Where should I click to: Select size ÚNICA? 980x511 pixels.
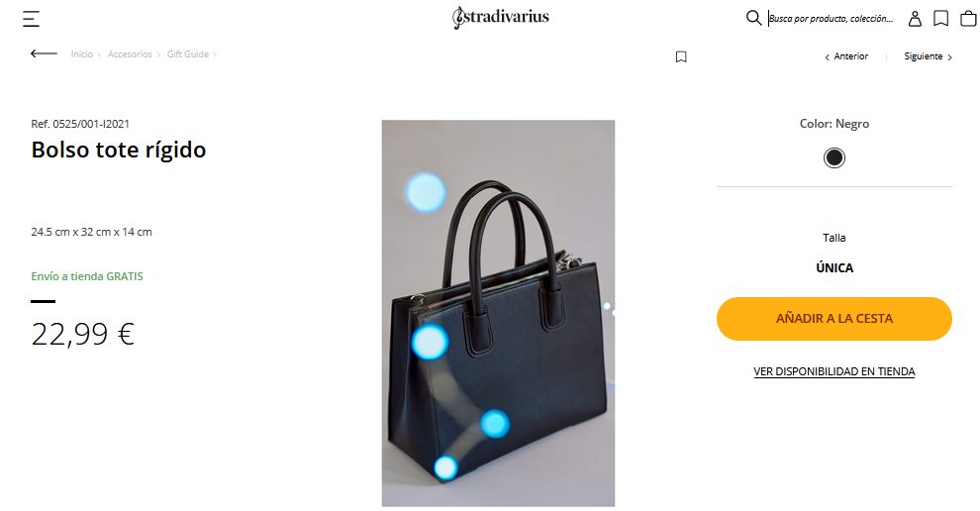(834, 267)
